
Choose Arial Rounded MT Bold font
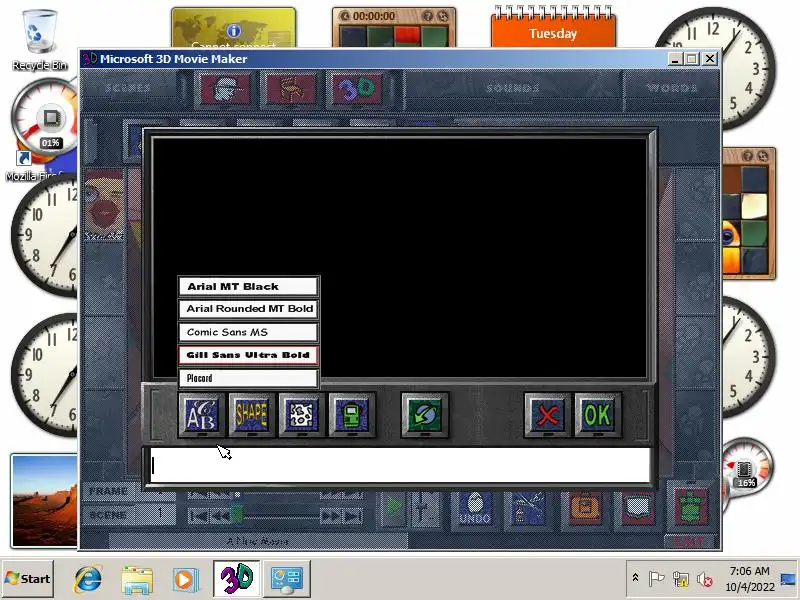tap(248, 309)
